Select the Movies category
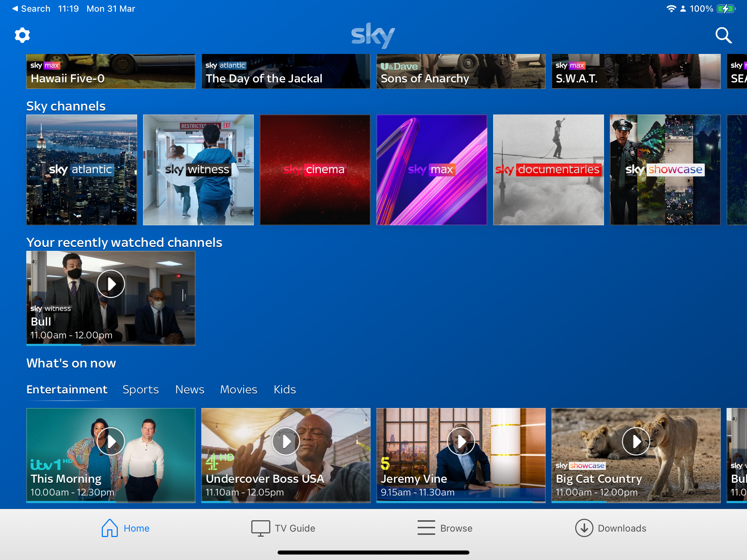 [239, 389]
